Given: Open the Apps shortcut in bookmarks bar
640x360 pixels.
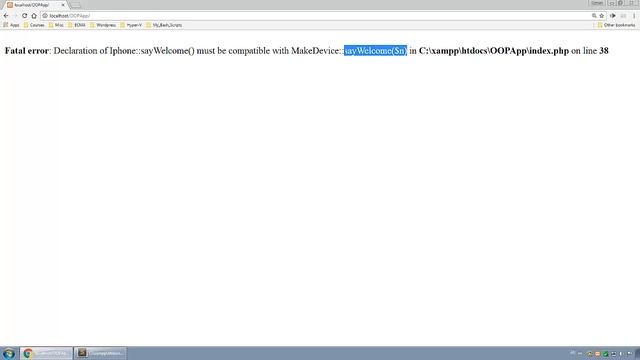Looking at the screenshot, I should click(11, 25).
